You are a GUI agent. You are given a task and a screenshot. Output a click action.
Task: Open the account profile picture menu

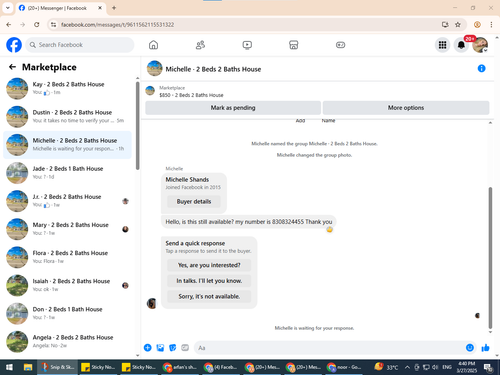(480, 45)
